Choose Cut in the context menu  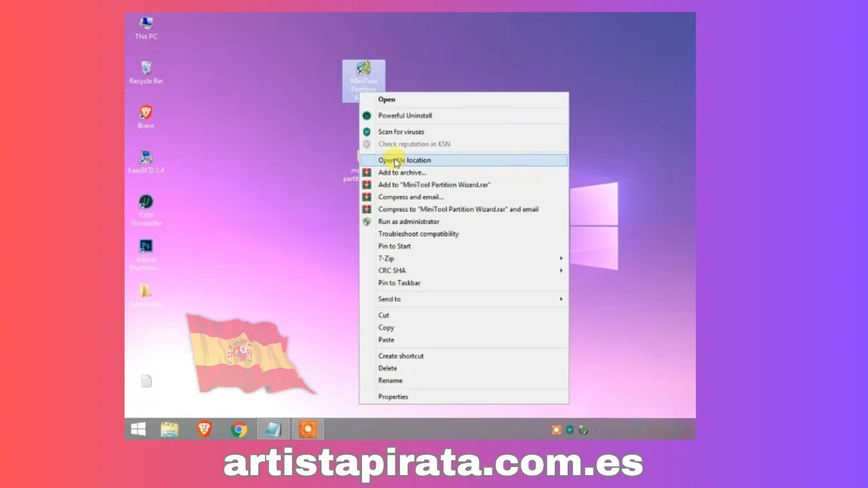click(x=464, y=315)
